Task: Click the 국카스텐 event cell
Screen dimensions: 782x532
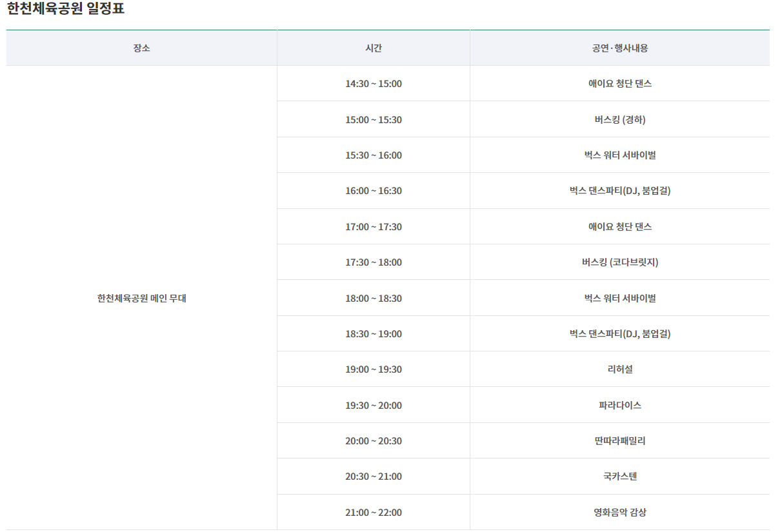Action: [620, 476]
